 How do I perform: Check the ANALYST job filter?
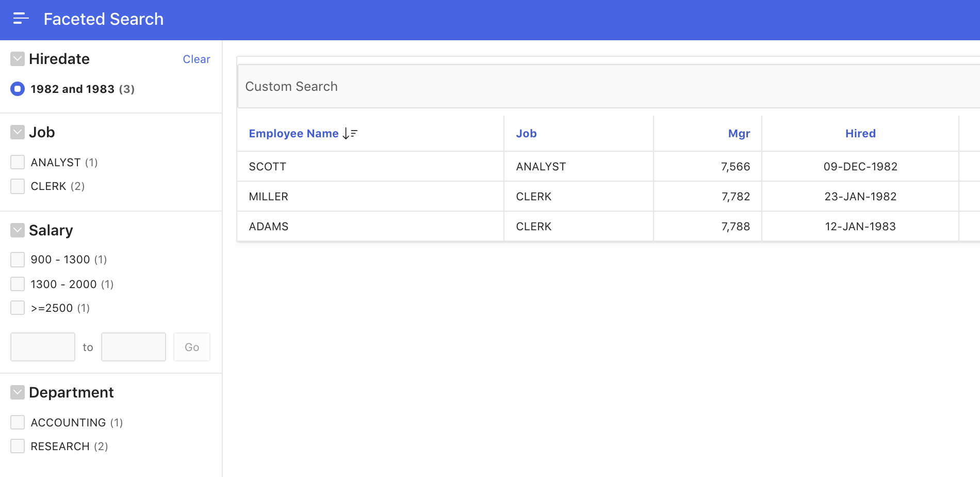point(18,162)
